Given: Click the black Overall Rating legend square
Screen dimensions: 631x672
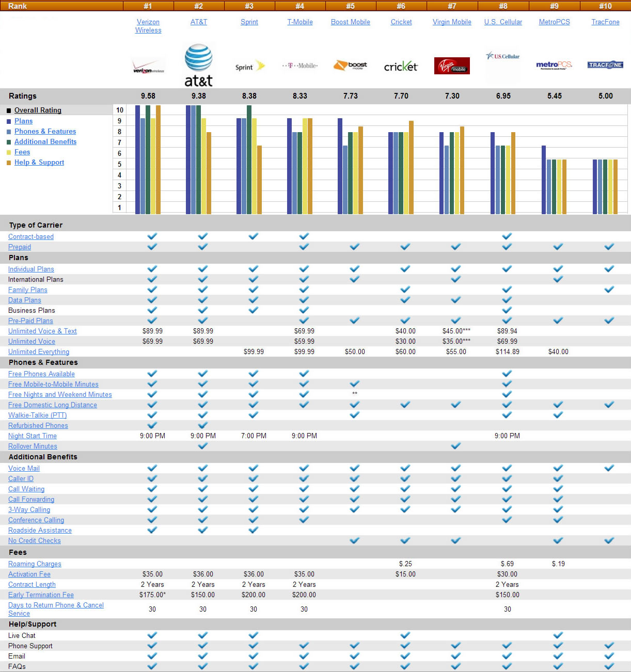Looking at the screenshot, I should pos(9,110).
